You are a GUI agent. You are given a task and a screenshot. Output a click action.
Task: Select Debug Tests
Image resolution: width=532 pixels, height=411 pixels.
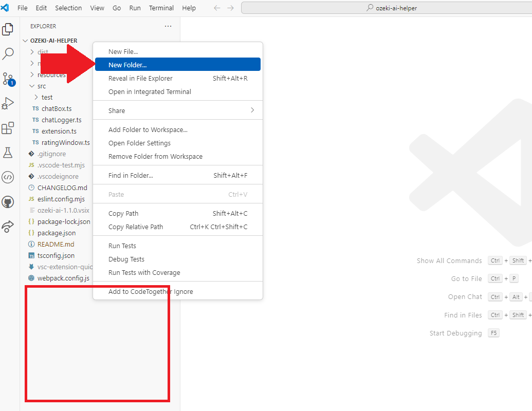[178, 259]
